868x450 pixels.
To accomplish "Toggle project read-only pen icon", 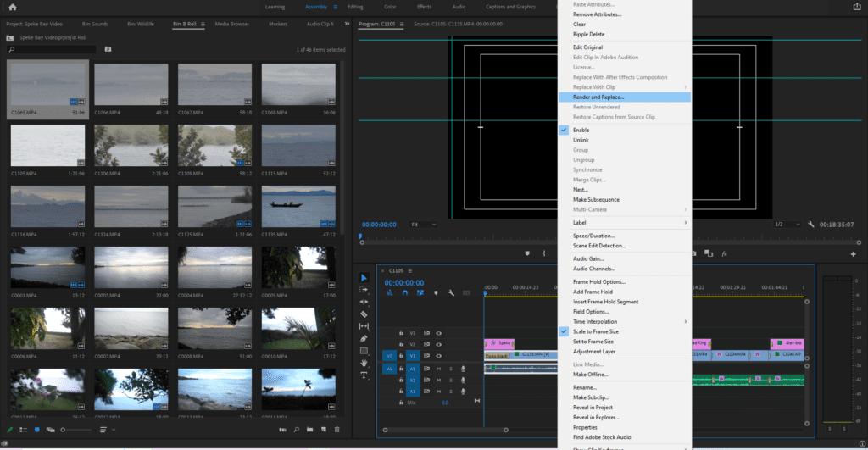I will (9, 430).
